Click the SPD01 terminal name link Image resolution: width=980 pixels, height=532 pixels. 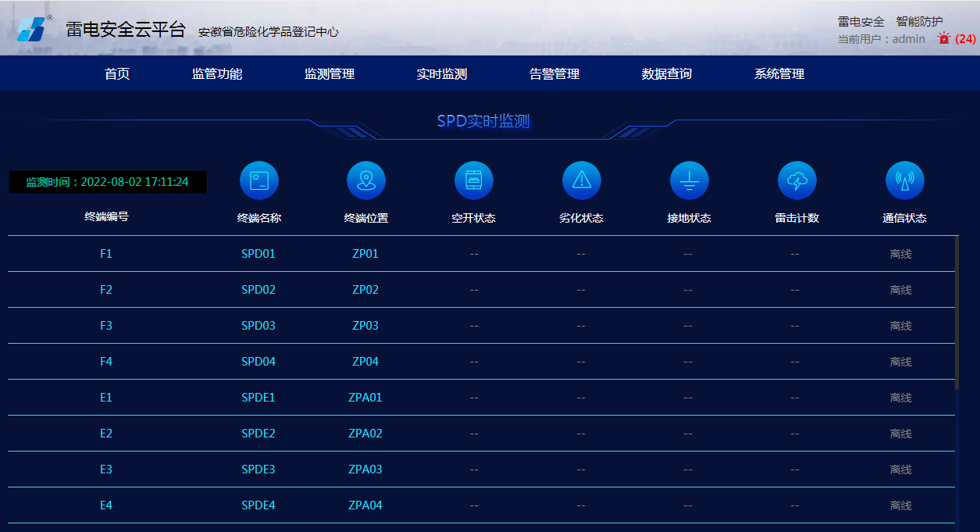(x=258, y=254)
